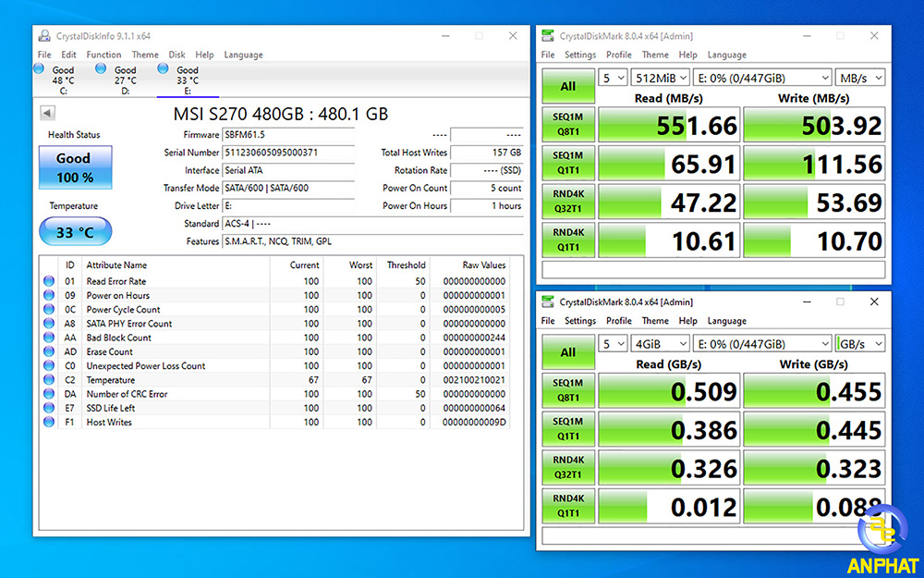Click status orb for Read Error Rate row
This screenshot has height=578, width=924.
click(x=49, y=281)
